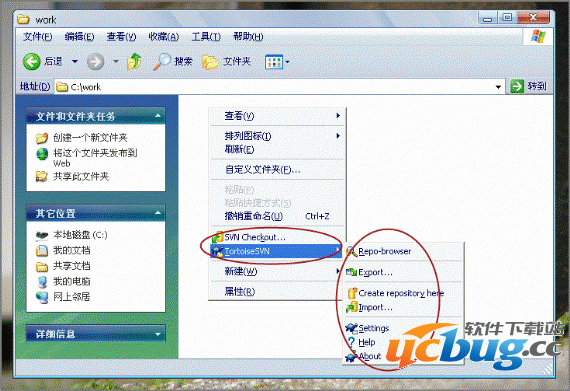Open the Views button dropdown arrow

click(287, 62)
